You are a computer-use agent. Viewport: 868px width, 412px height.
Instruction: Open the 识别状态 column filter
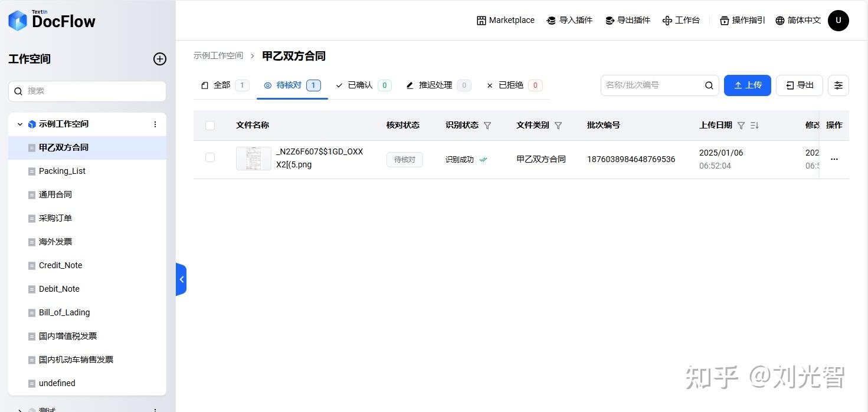click(x=487, y=125)
